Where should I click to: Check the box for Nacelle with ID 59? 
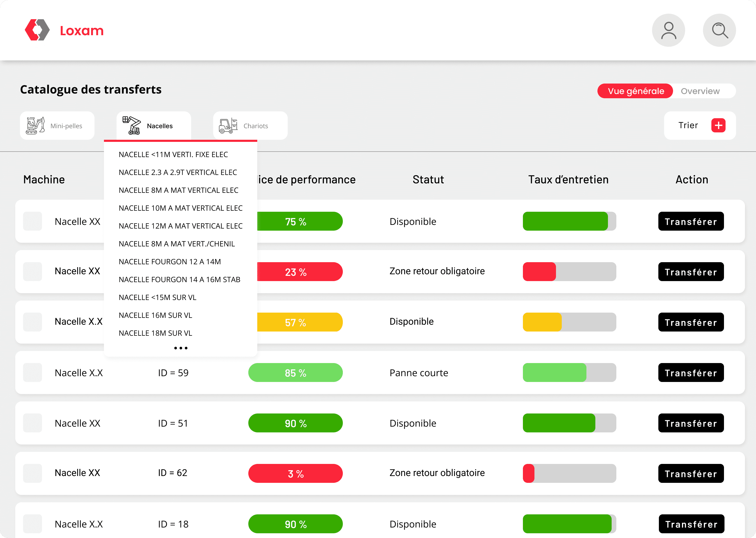(x=33, y=373)
